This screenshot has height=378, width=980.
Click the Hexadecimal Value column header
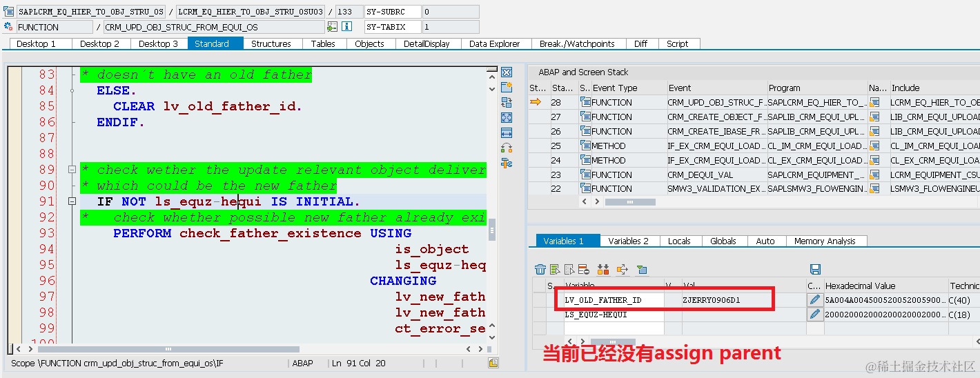[885, 286]
